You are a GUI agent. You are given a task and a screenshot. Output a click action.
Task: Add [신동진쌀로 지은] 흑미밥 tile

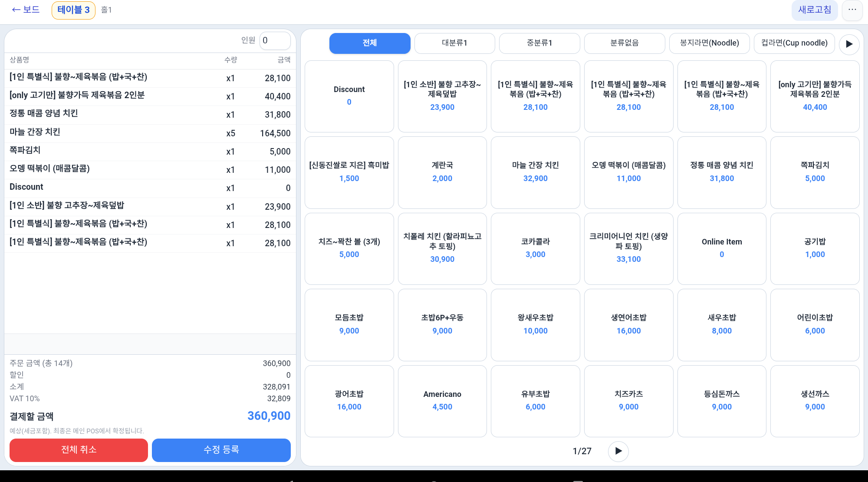[349, 172]
